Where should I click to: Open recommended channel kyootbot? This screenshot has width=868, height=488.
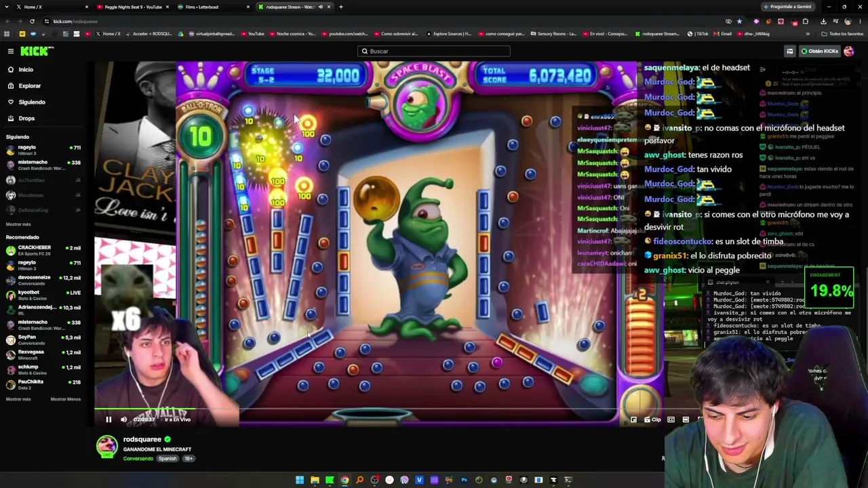click(x=43, y=295)
